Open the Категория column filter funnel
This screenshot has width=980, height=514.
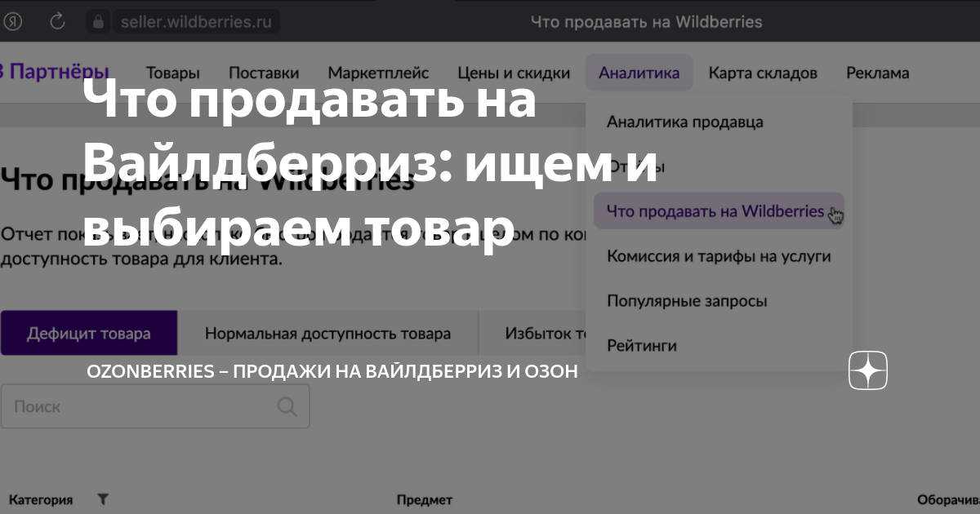(x=103, y=499)
